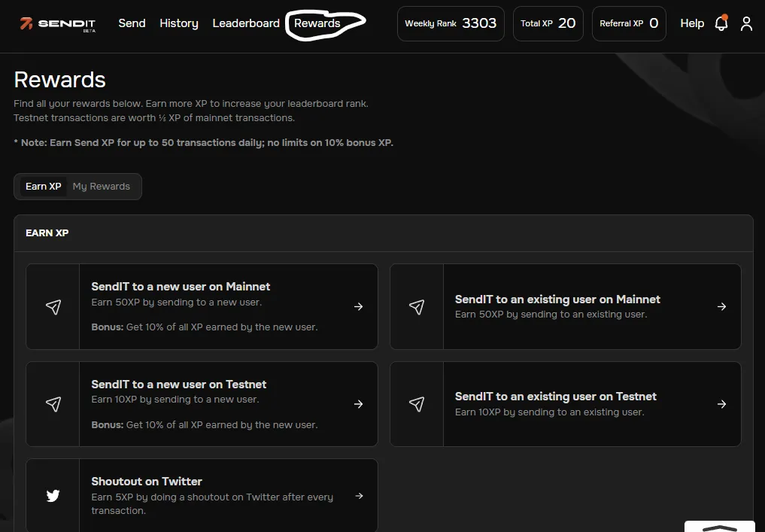The image size is (765, 532).
Task: Click the 'EARN XP' section header
Action: pyautogui.click(x=47, y=233)
